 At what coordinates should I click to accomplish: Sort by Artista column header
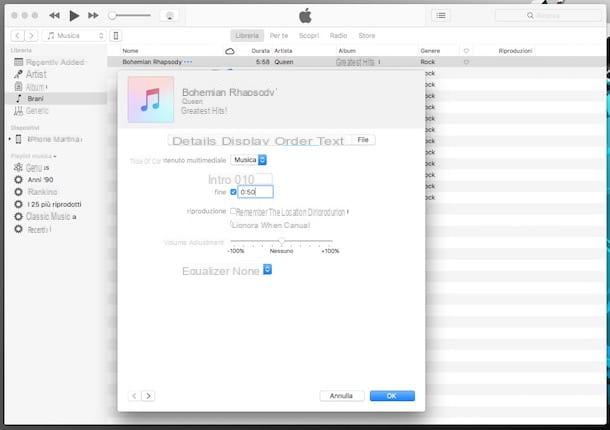(283, 51)
